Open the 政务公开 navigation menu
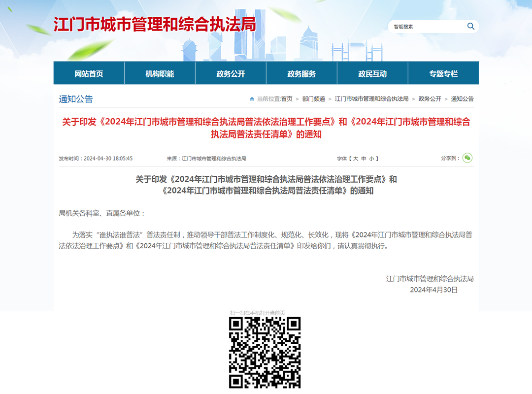Viewport: 532px width, 394px height. click(231, 73)
